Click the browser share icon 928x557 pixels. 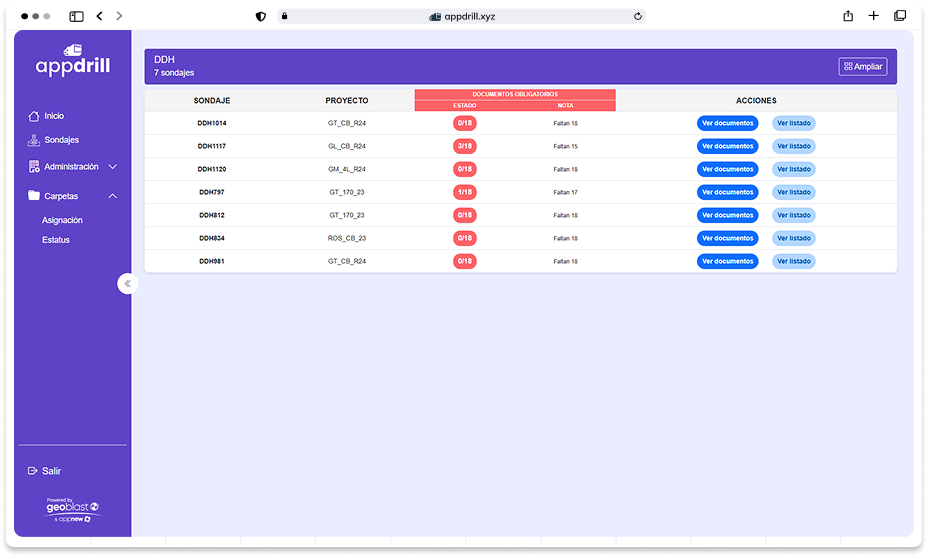848,16
